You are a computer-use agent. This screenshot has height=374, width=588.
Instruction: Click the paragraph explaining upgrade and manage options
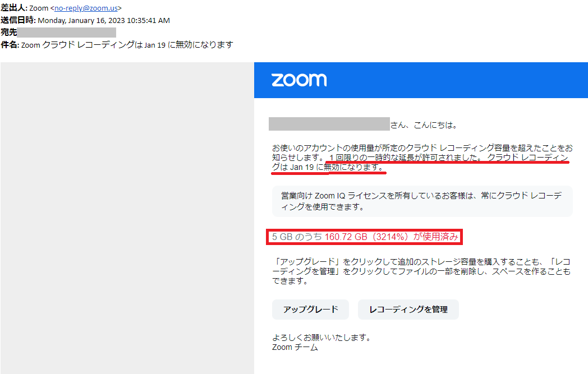pyautogui.click(x=421, y=271)
